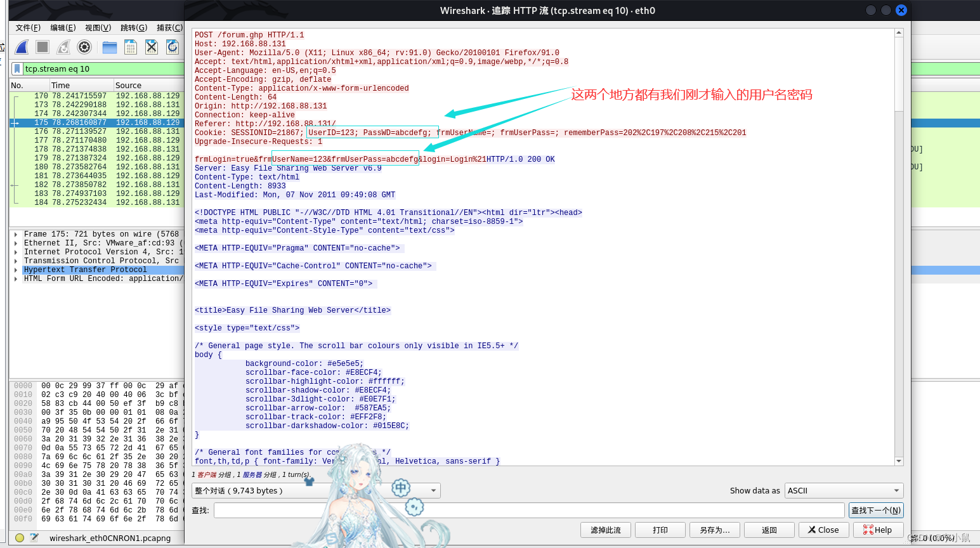980x548 pixels.
Task: Expand Hypertext Transfer Protocol row
Action: point(15,270)
